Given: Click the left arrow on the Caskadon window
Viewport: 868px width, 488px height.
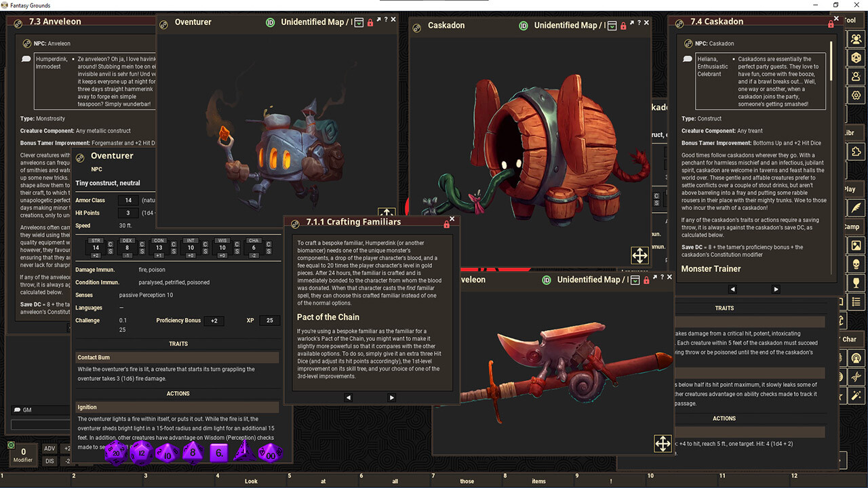Looking at the screenshot, I should [733, 289].
